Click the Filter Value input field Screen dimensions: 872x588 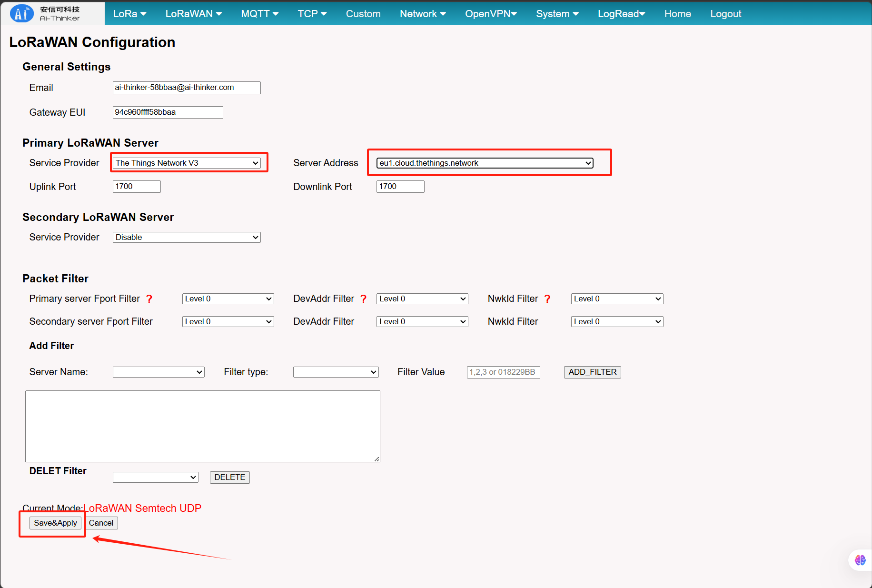click(503, 372)
